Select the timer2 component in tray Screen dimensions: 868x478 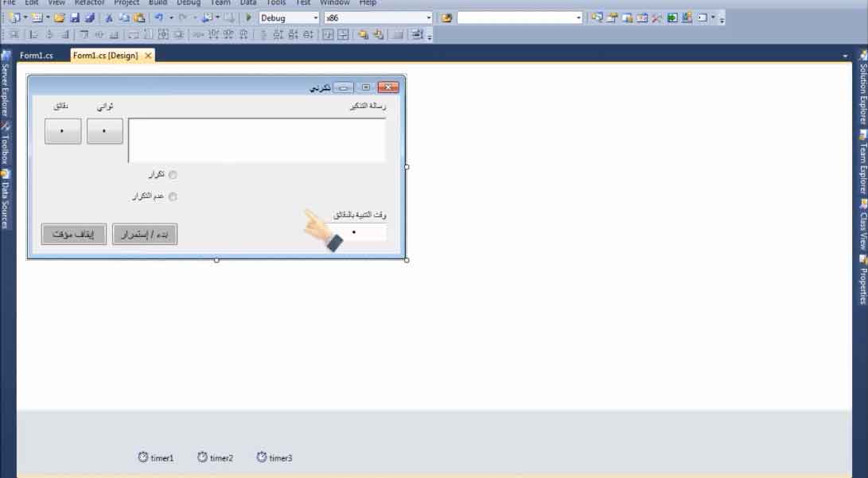215,457
